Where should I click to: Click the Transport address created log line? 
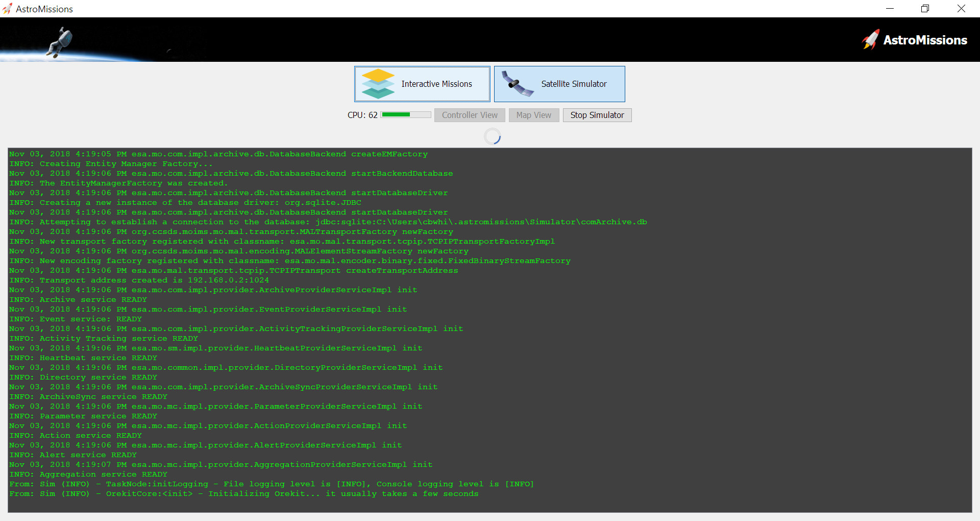pos(139,280)
